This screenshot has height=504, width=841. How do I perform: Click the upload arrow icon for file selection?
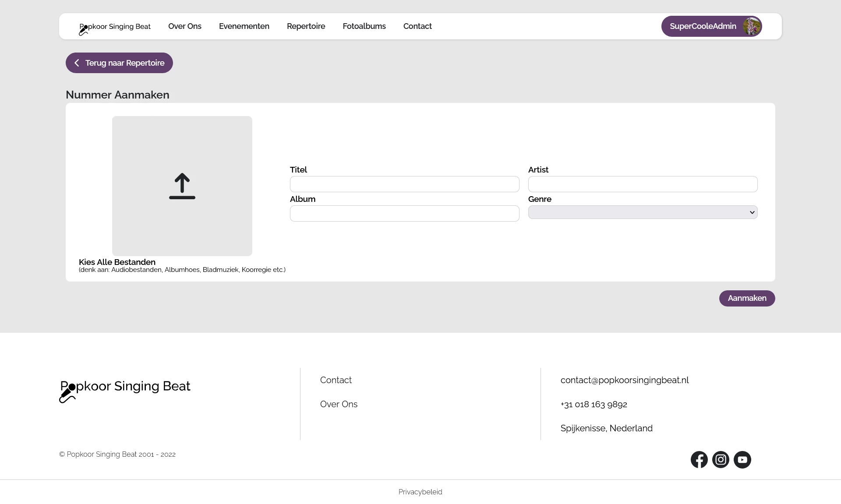(x=182, y=186)
